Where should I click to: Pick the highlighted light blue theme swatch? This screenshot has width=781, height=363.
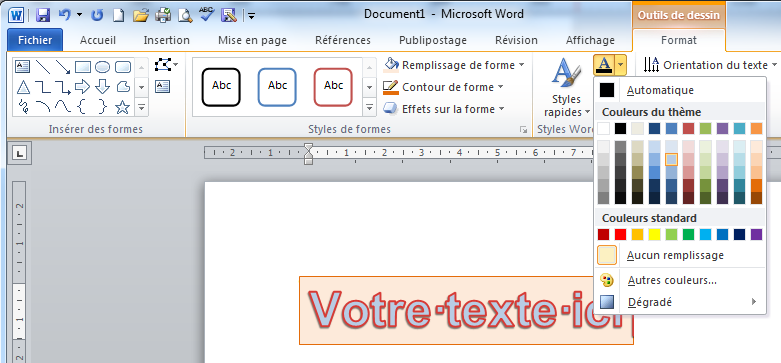click(671, 159)
